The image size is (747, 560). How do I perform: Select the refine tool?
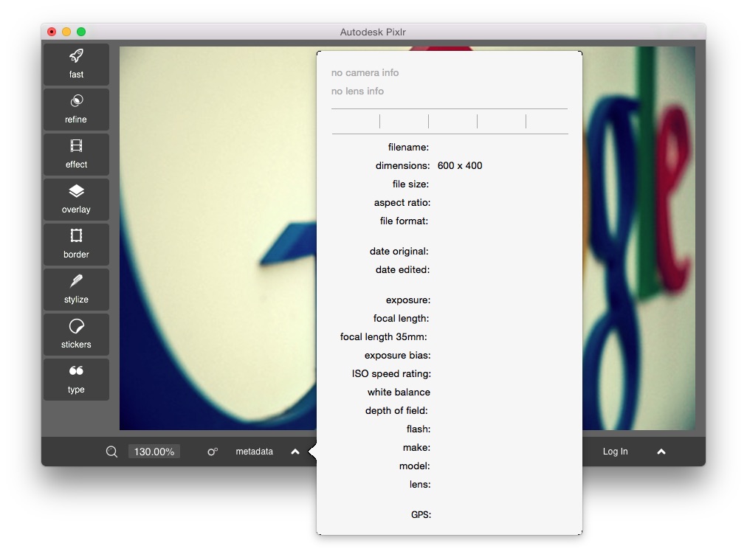point(76,109)
